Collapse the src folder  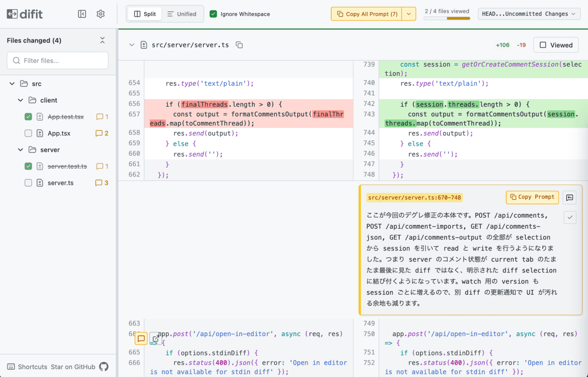(x=12, y=84)
